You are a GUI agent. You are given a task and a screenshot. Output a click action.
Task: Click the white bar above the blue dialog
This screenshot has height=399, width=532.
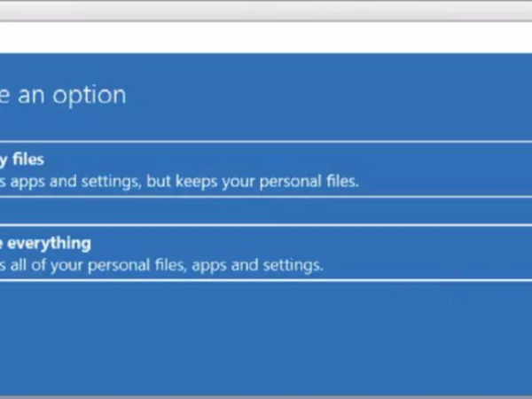pos(266,37)
